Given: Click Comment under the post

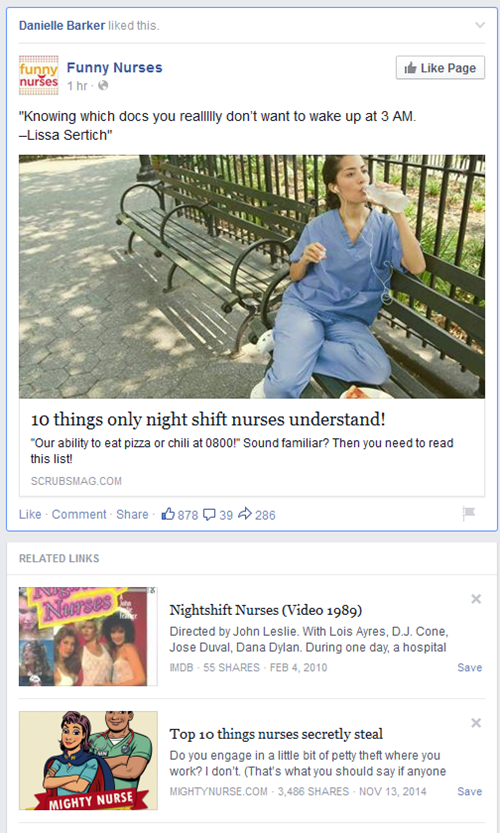Looking at the screenshot, I should [x=79, y=514].
